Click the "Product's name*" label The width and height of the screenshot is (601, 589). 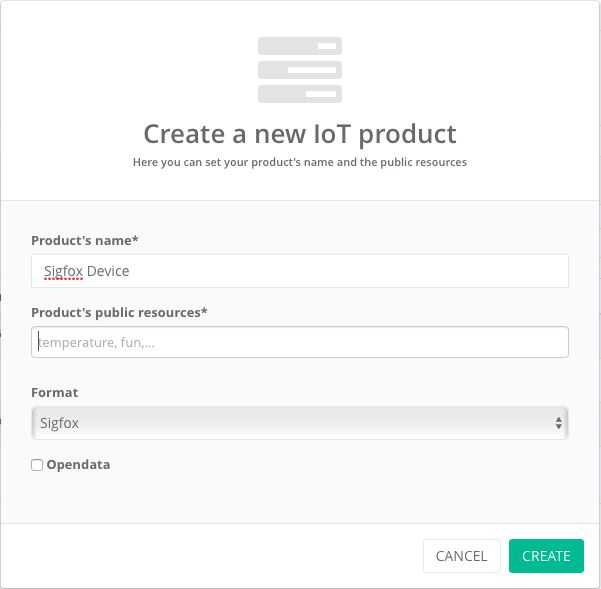coord(85,241)
